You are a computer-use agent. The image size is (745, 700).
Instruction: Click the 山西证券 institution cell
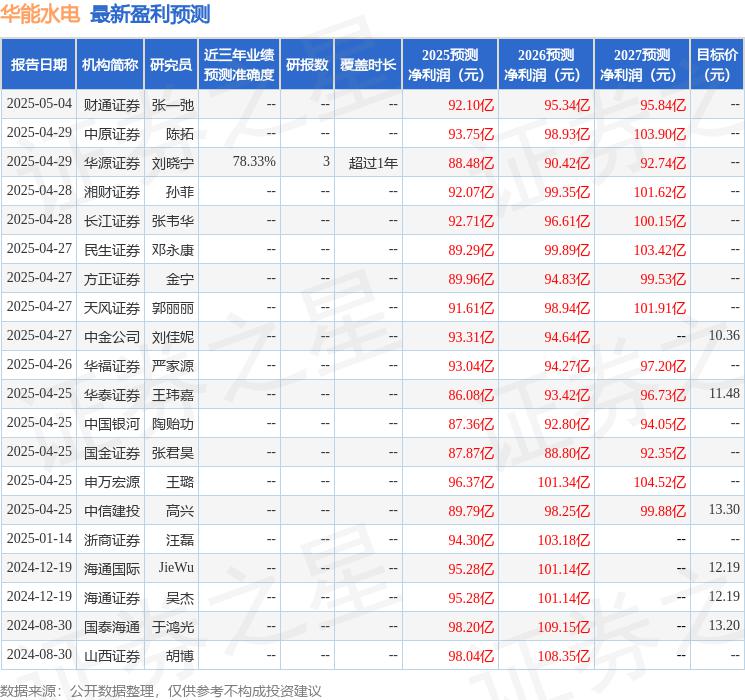pos(112,656)
